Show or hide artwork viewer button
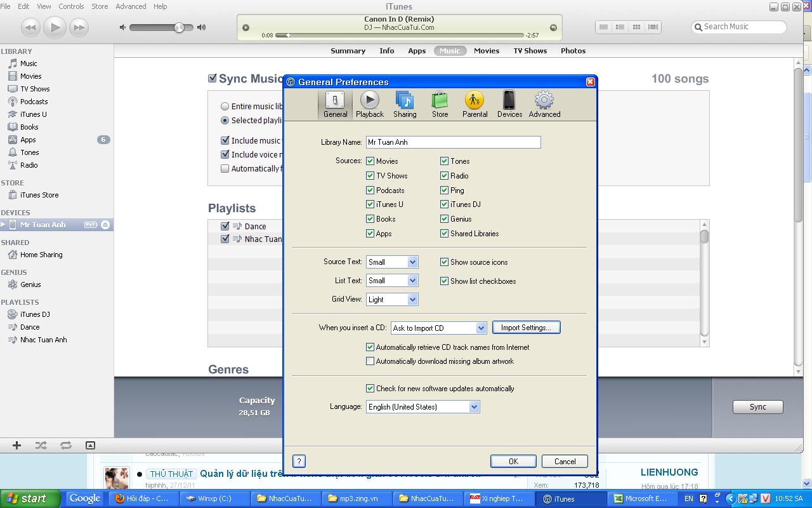This screenshot has height=508, width=812. point(90,445)
